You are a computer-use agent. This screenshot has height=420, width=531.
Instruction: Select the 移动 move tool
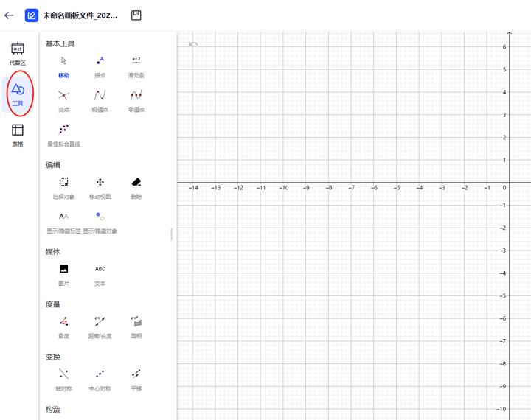[63, 68]
